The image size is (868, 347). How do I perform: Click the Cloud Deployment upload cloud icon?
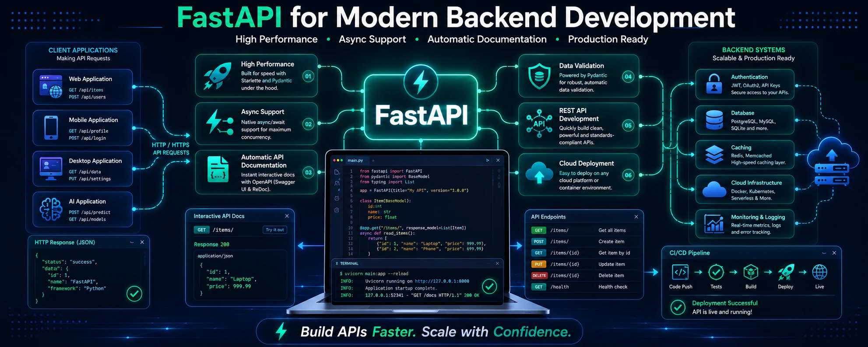click(x=539, y=172)
